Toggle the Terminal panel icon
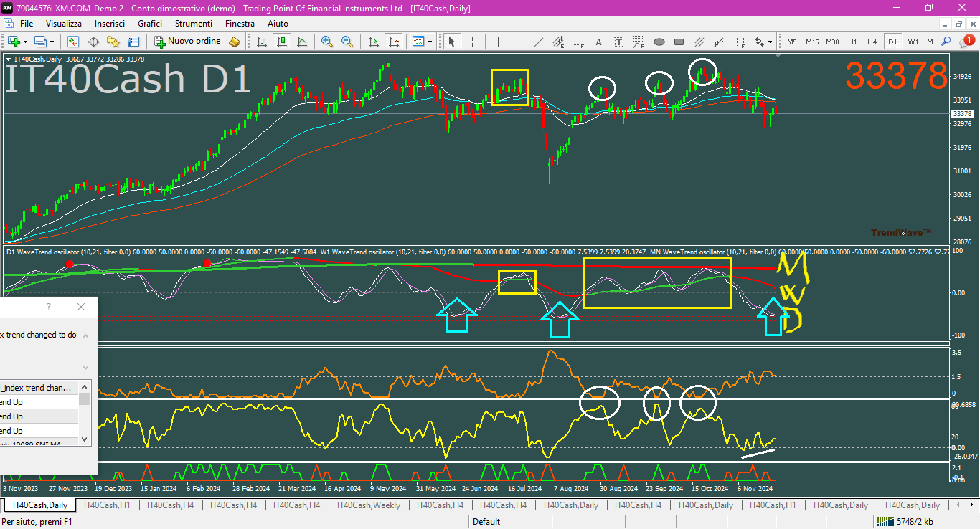 [133, 42]
